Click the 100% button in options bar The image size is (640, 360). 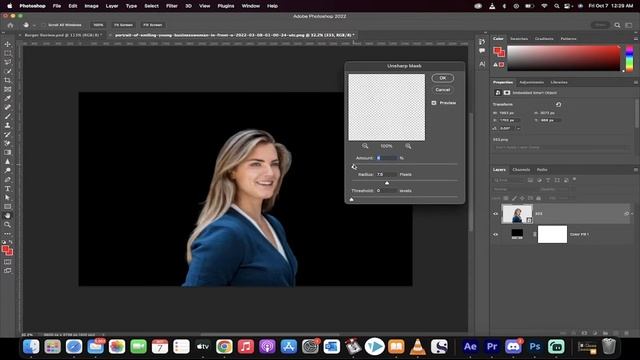click(98, 25)
